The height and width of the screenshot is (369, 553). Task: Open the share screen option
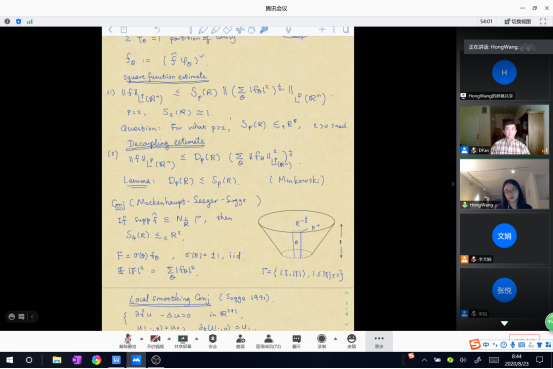(x=183, y=341)
